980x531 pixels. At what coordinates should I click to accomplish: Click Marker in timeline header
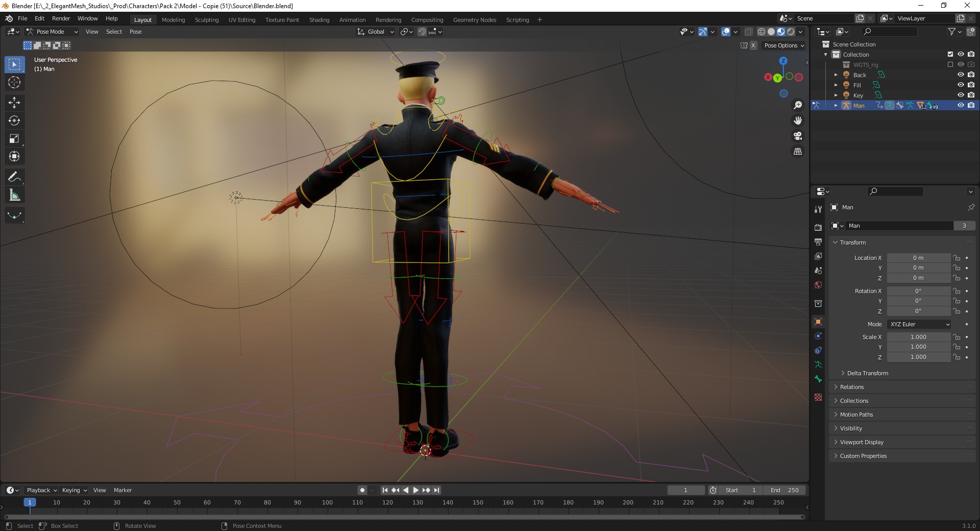coord(122,490)
